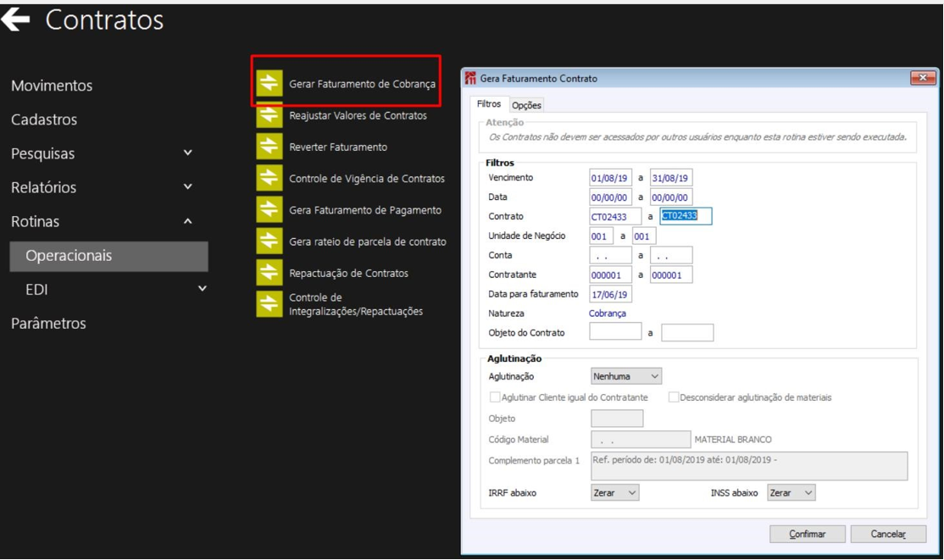This screenshot has height=560, width=944.
Task: Check Aglutinar Cliente igual do Contratante
Action: click(x=494, y=397)
